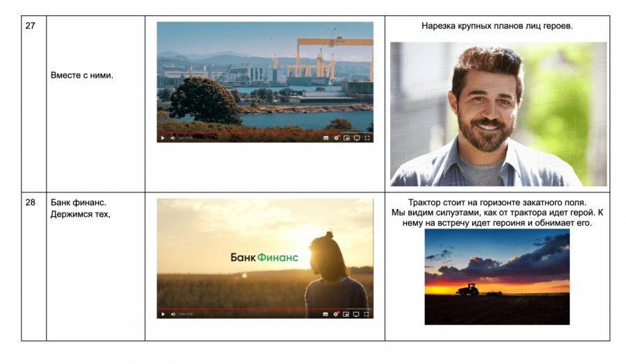Image resolution: width=626 pixels, height=364 pixels.
Task: Click the row number 28 cell
Action: click(x=34, y=266)
